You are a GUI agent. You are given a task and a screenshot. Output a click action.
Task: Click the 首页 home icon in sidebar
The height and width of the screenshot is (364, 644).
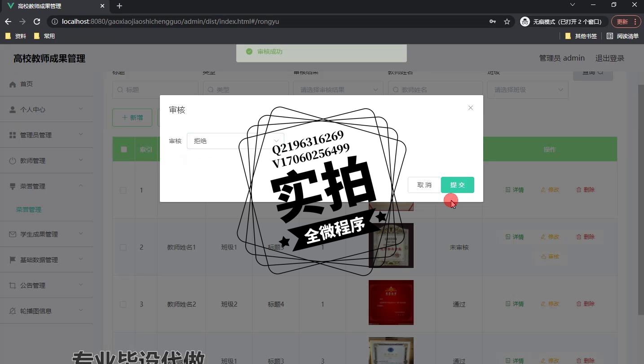(13, 84)
